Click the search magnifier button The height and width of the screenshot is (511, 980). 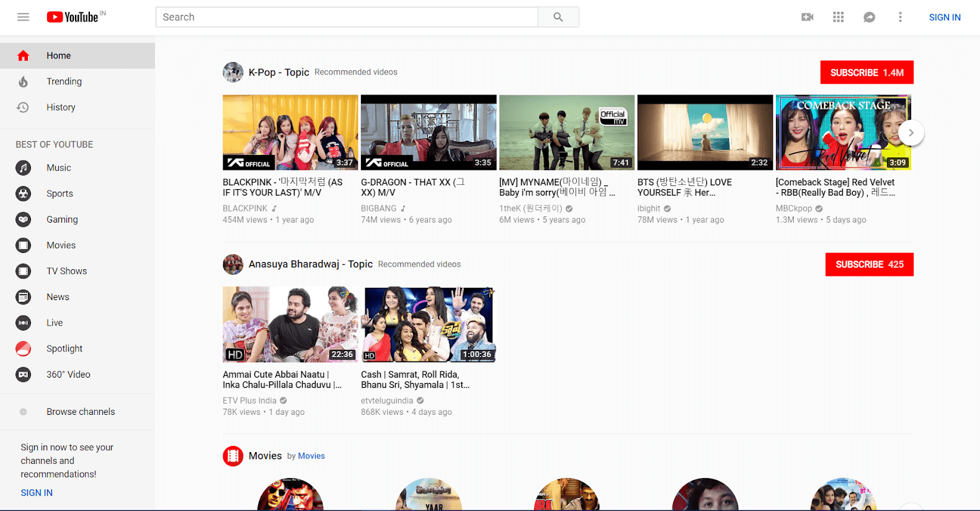point(558,17)
